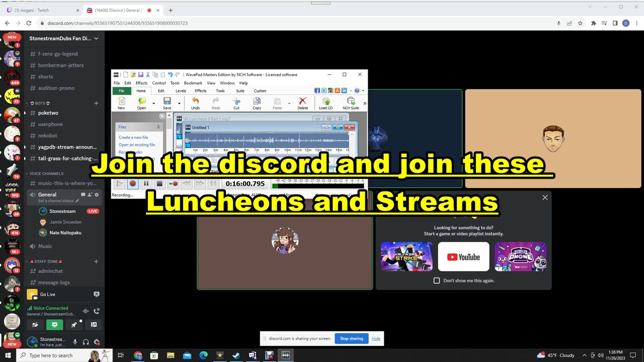
Task: Click invite icon on General voice channel
Action: tap(90, 195)
